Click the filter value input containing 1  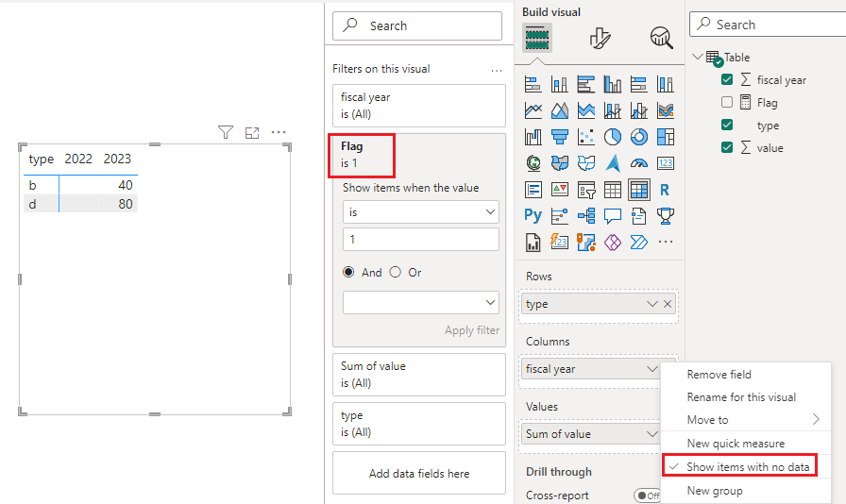(421, 239)
